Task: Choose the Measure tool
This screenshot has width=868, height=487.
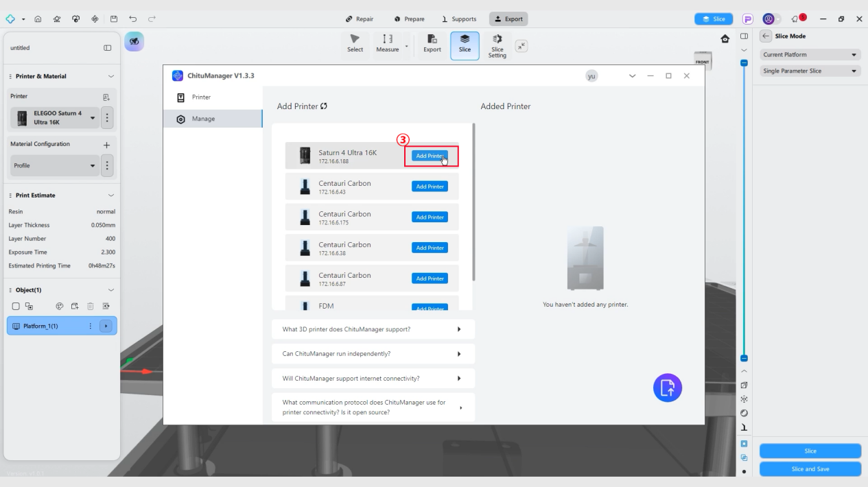Action: point(388,45)
